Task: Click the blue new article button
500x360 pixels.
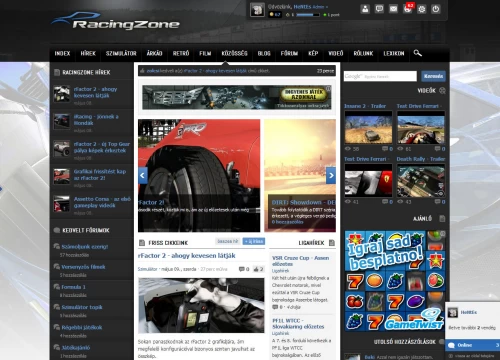Action: tap(254, 241)
